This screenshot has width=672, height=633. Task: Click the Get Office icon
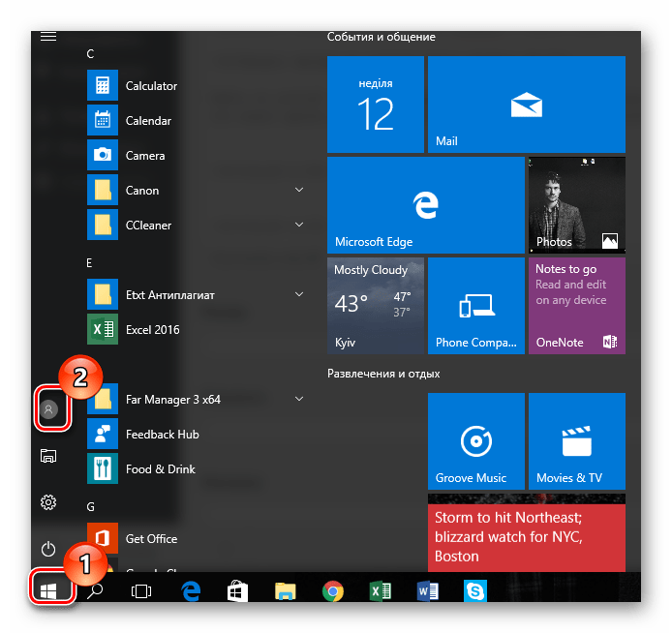click(103, 538)
